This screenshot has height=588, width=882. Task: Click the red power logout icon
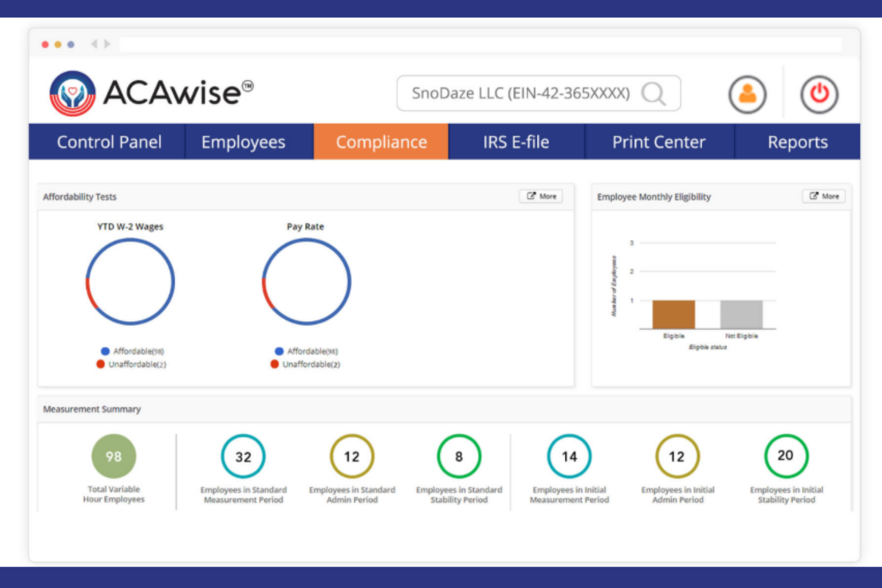(x=819, y=94)
